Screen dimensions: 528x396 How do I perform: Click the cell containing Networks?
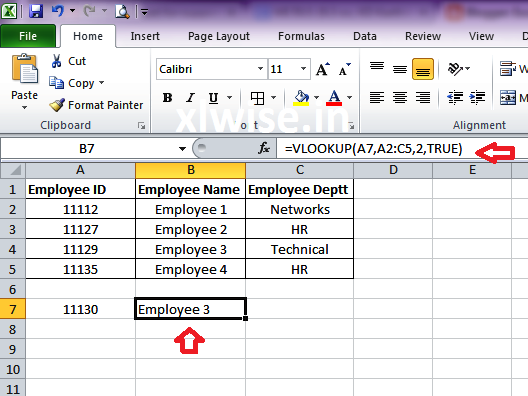(x=300, y=209)
